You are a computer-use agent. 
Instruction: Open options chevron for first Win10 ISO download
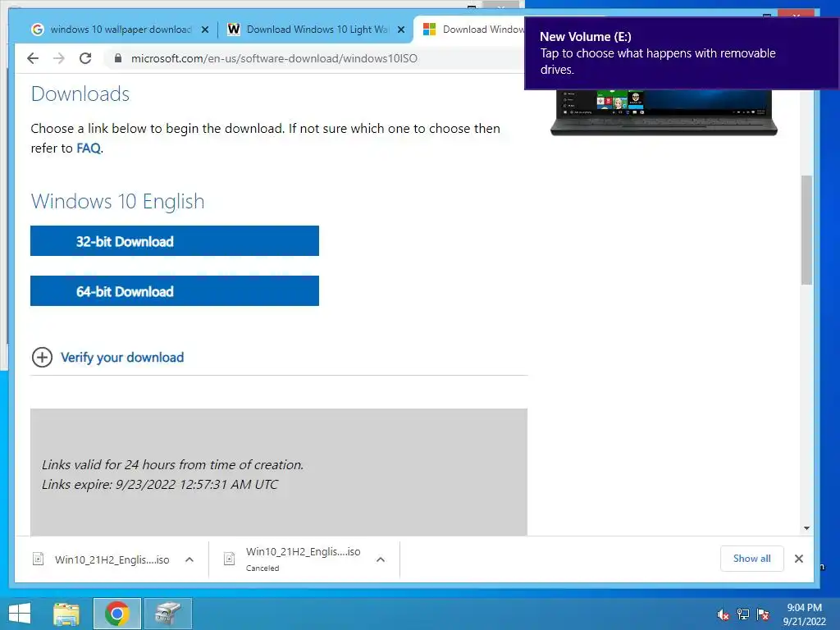(x=189, y=559)
